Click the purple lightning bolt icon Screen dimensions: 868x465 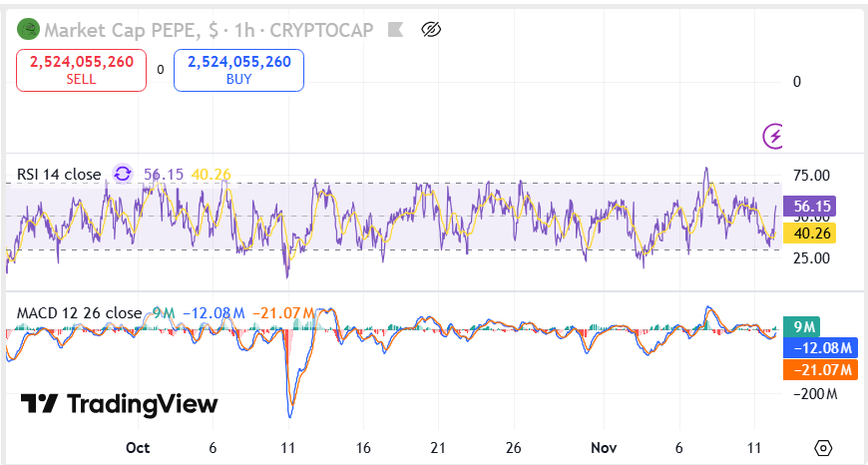tap(773, 136)
